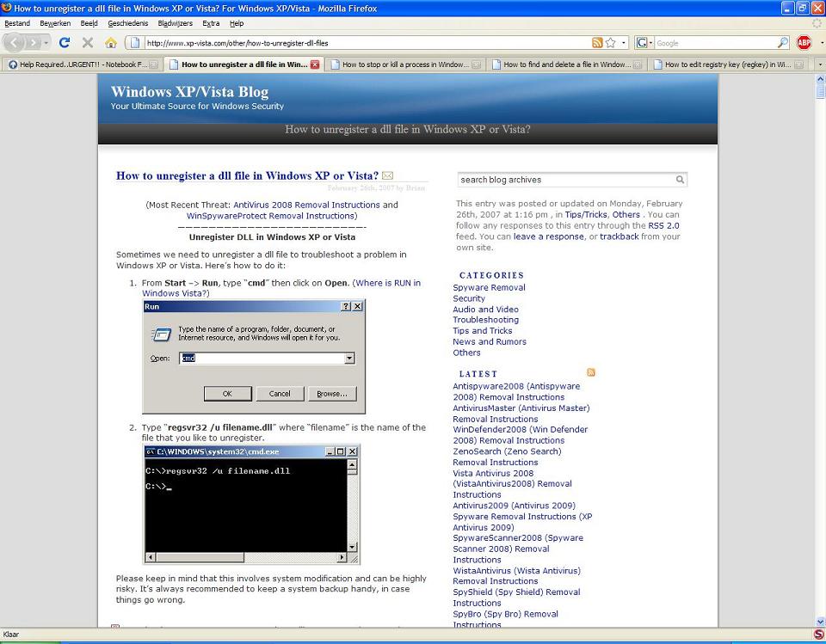Image resolution: width=826 pixels, height=644 pixels.
Task: Open Antispyware2008 Removal Instructions post
Action: click(x=516, y=391)
